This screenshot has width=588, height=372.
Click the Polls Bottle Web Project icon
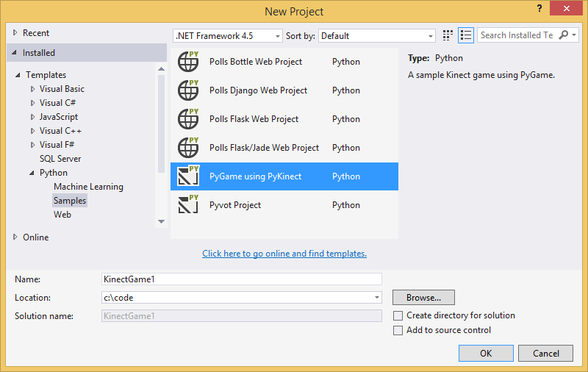click(x=189, y=62)
